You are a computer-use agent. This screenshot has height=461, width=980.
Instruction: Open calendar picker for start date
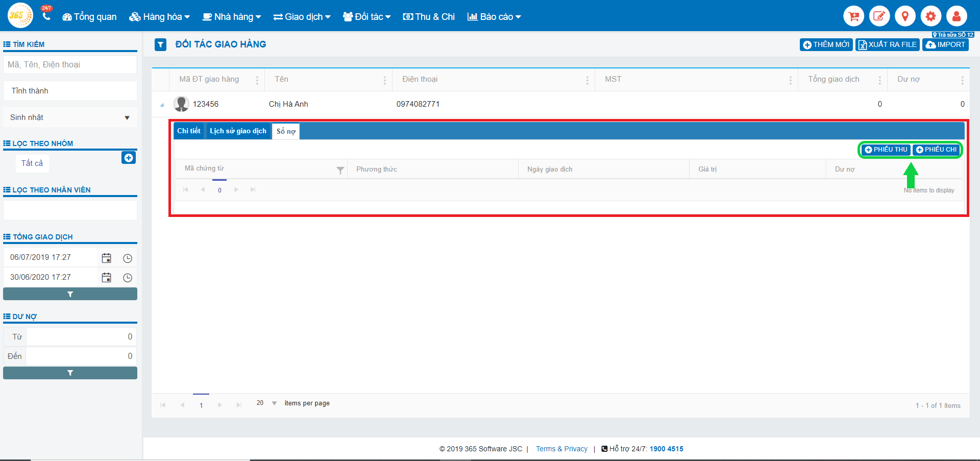point(106,258)
